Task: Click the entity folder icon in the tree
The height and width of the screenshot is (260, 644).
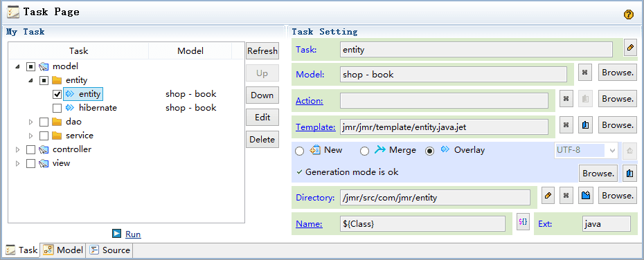Action: click(57, 80)
